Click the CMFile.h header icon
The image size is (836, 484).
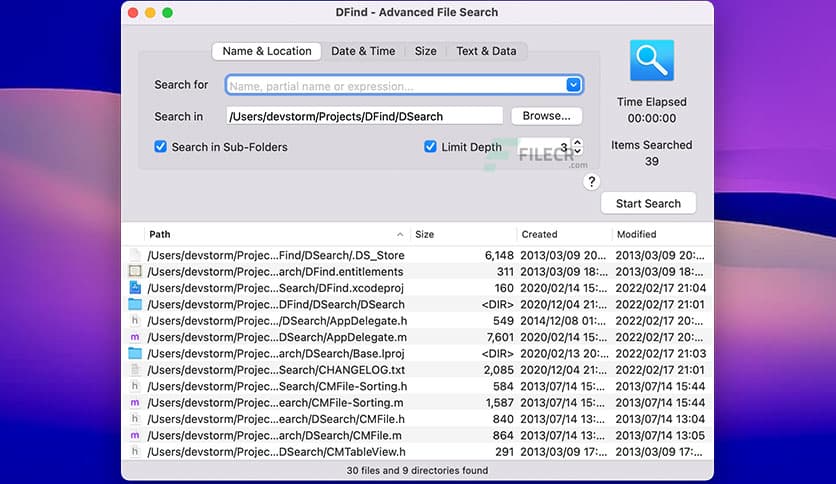tap(135, 419)
